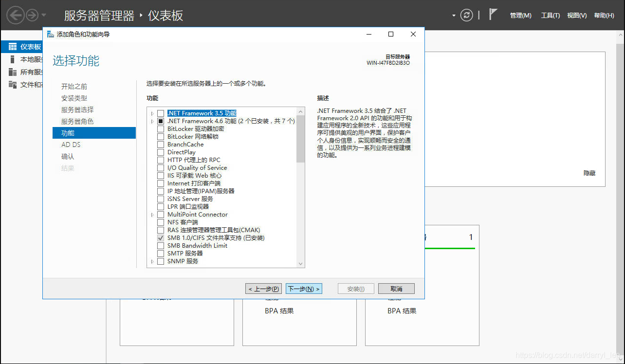The height and width of the screenshot is (364, 625).
Task: Open the navigation history dropdown arrow
Action: (x=44, y=16)
